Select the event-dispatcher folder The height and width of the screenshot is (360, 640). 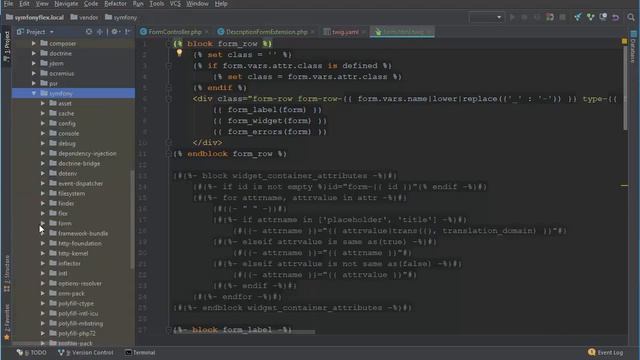(x=80, y=183)
